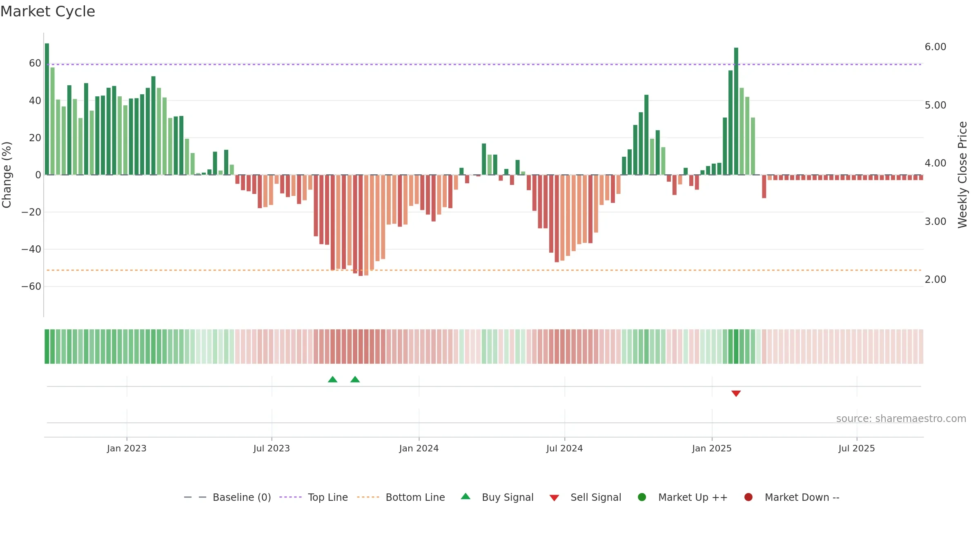Click the red Sell Signal triangle in legend
980x551 pixels.
(x=554, y=498)
